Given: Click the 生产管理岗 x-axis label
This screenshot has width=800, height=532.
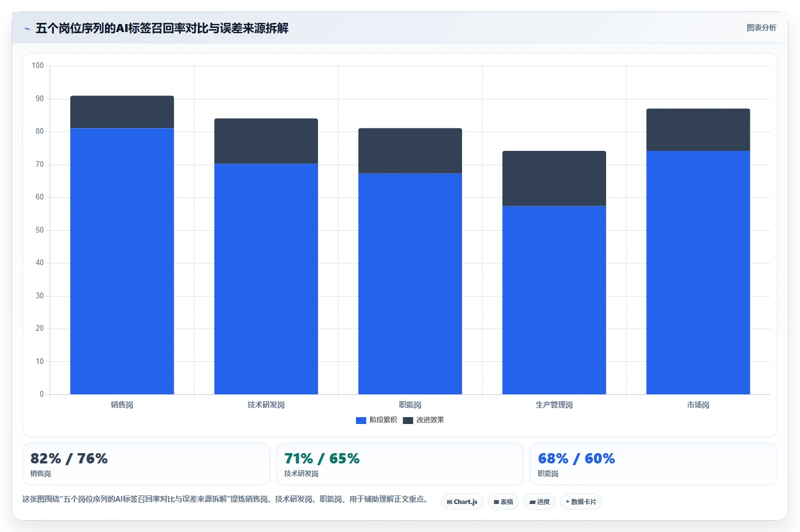Looking at the screenshot, I should pos(554,405).
